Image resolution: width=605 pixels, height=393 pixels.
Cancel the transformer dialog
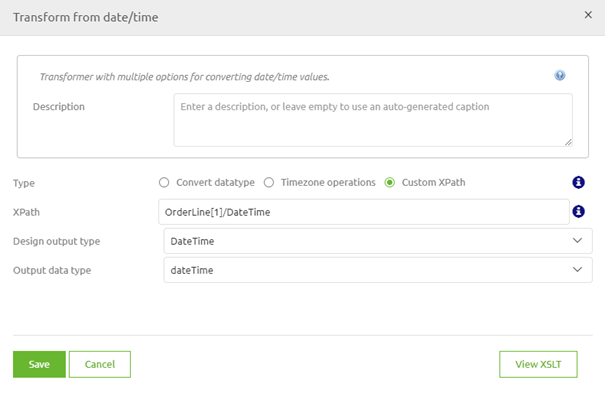pos(100,364)
